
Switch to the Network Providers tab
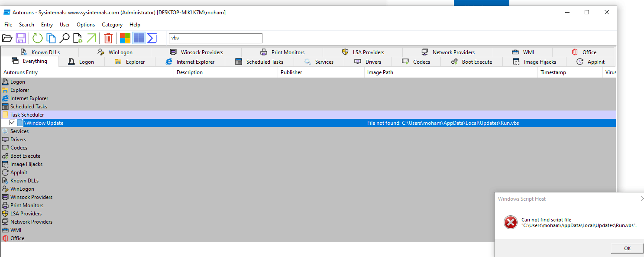tap(448, 52)
